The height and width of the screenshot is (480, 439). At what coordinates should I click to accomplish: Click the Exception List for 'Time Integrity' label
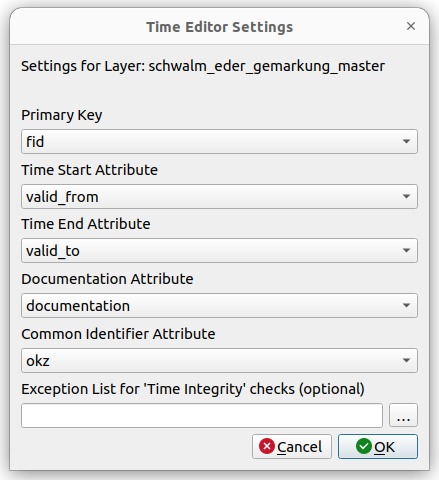point(193,389)
